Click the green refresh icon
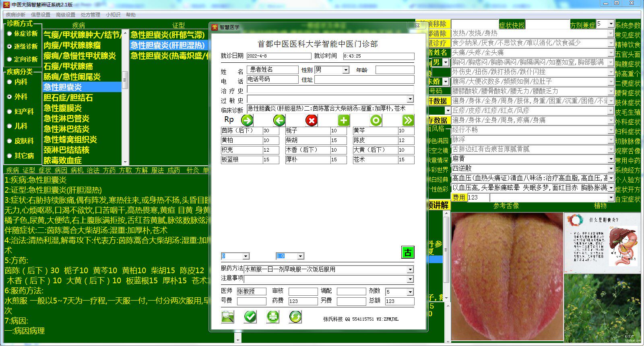The image size is (644, 346). (x=295, y=317)
